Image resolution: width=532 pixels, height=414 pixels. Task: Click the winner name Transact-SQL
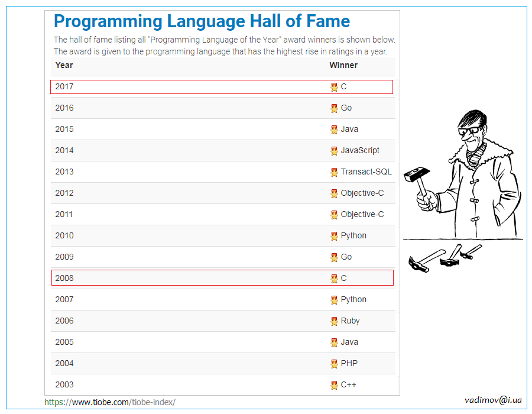pyautogui.click(x=366, y=172)
